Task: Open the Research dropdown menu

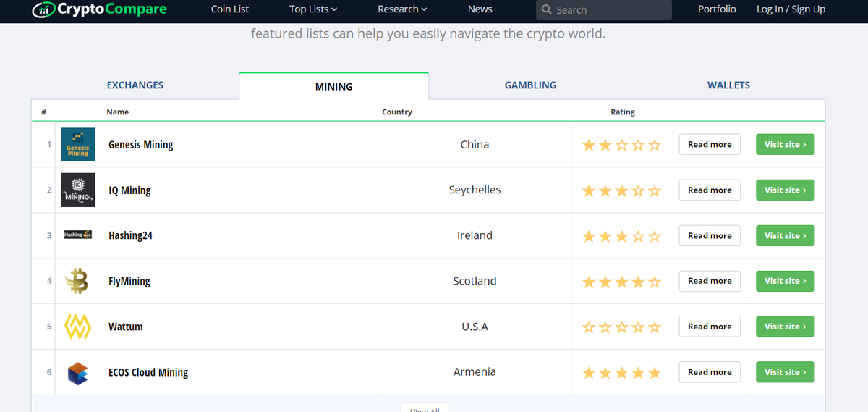Action: pos(402,9)
